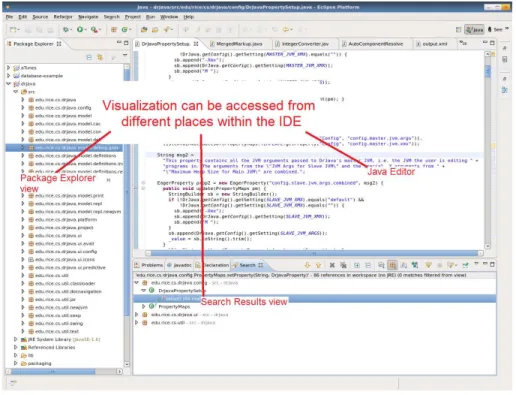Screen dimensions: 516x395
Task: Expand PropertyMaps in search results
Action: [144, 306]
